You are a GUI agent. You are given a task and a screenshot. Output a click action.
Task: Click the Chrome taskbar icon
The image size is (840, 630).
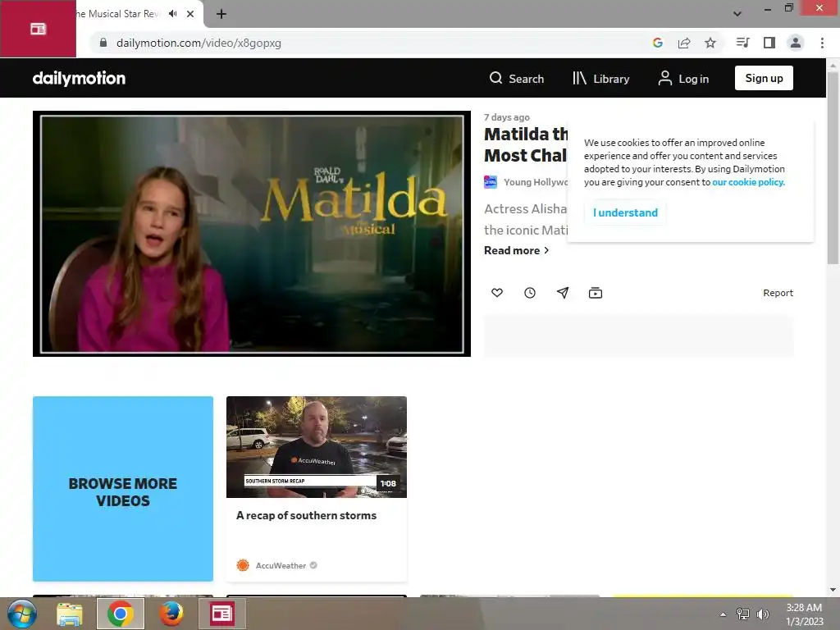coord(121,614)
